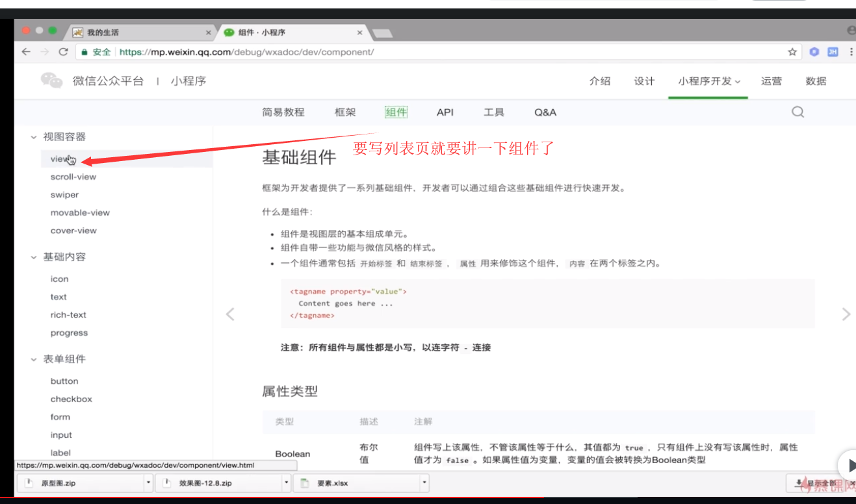This screenshot has width=856, height=504.
Task: Open a new browser tab
Action: [x=382, y=33]
